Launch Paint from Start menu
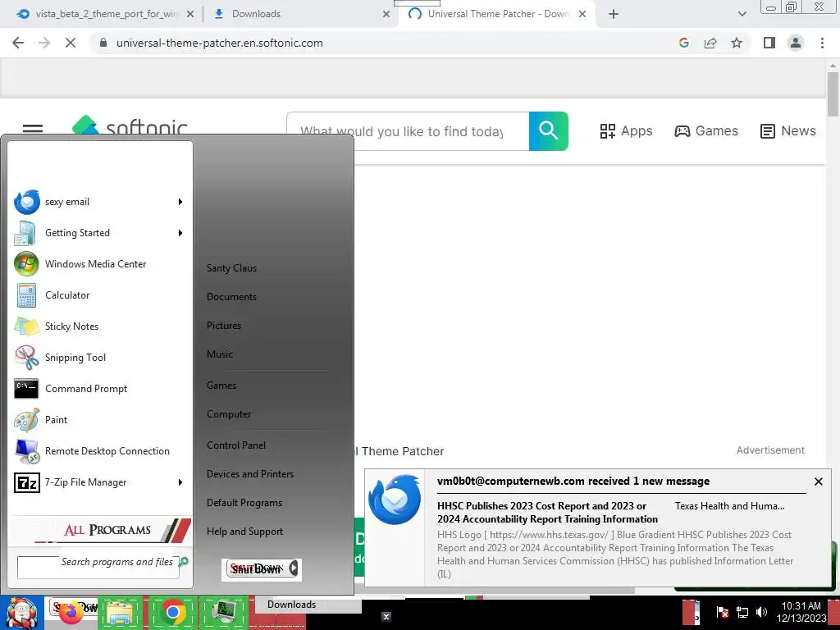This screenshot has height=630, width=840. click(x=99, y=419)
